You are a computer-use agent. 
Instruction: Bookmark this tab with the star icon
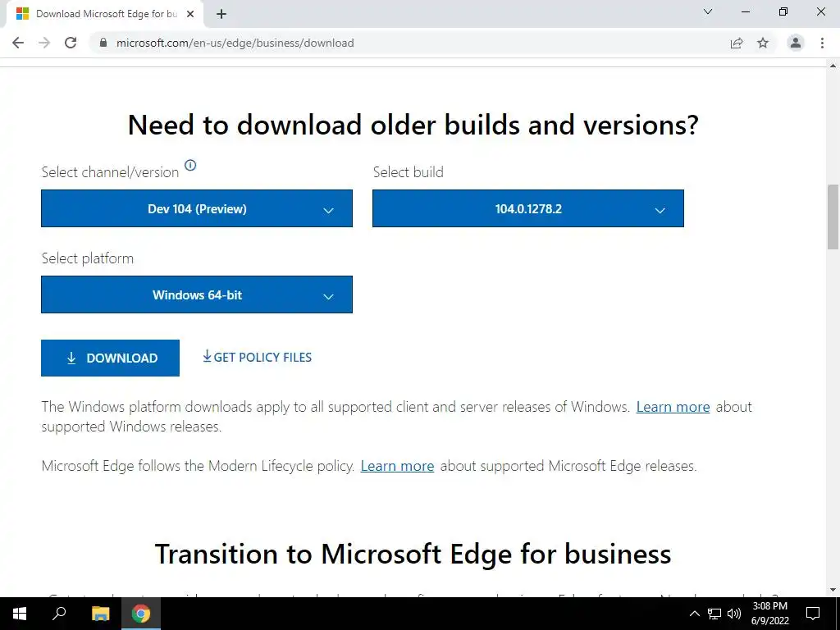coord(763,43)
